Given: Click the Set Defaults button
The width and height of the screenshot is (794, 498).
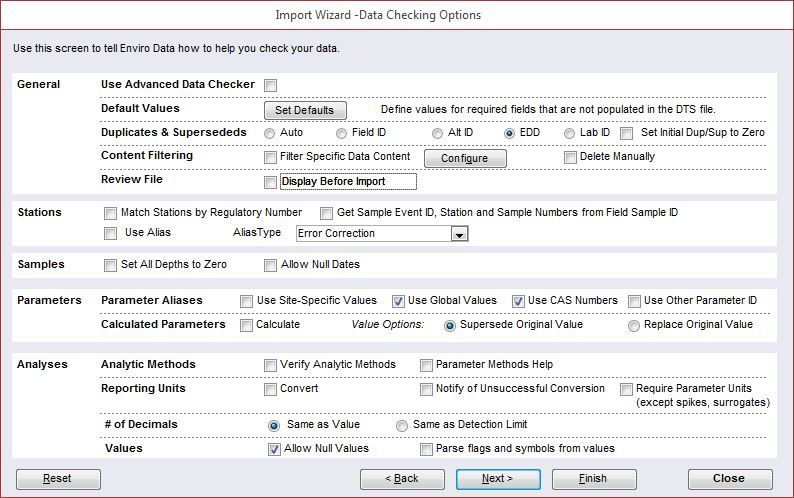Looking at the screenshot, I should 305,110.
